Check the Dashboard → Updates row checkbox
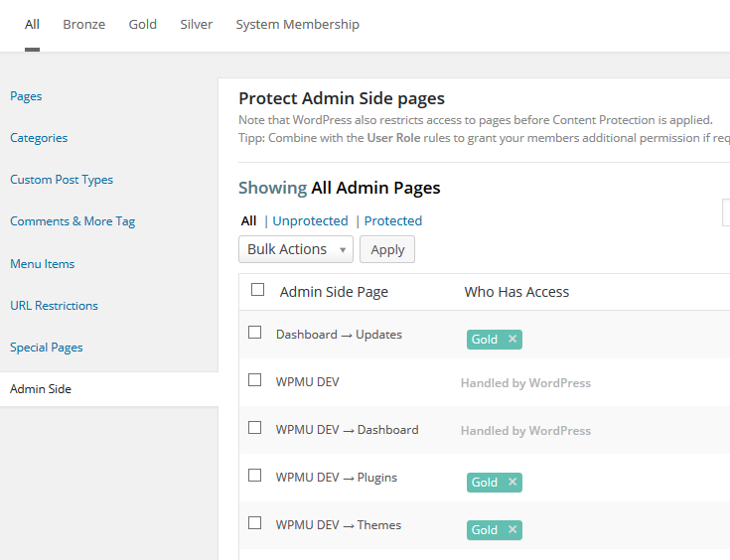 tap(255, 333)
